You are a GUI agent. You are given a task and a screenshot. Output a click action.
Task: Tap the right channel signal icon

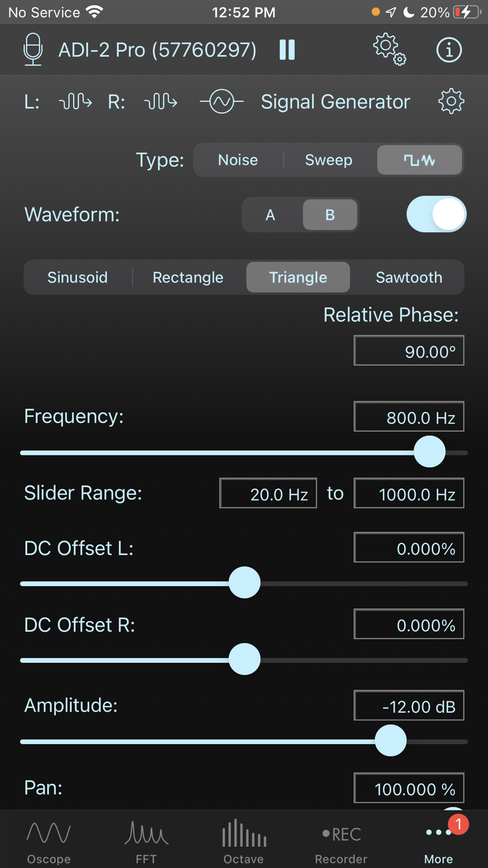[161, 102]
